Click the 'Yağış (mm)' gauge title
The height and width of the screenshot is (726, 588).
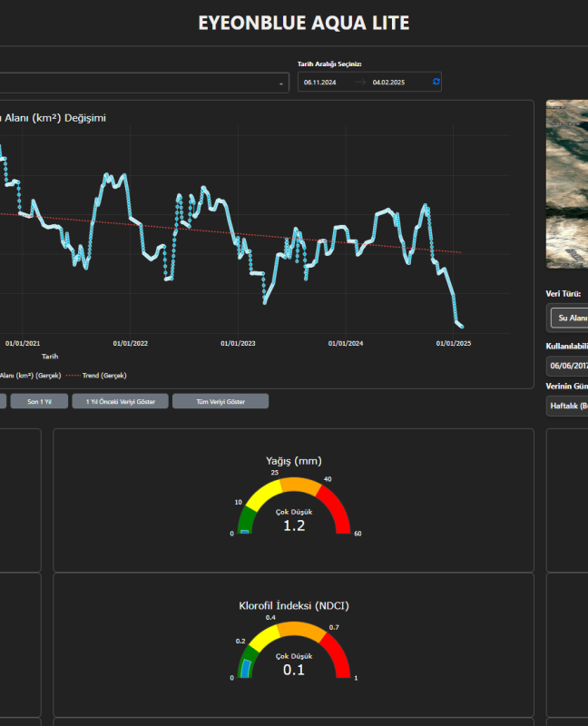click(293, 461)
